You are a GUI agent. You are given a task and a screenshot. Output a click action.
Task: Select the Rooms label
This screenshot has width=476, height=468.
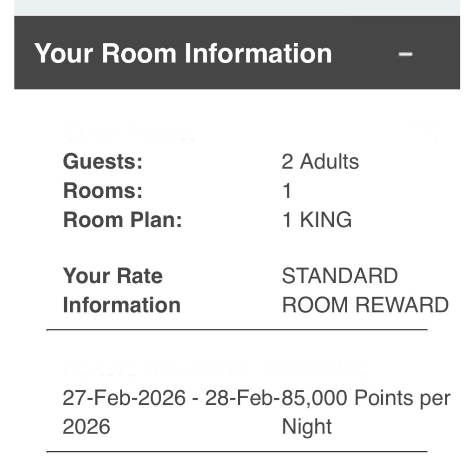tap(103, 191)
